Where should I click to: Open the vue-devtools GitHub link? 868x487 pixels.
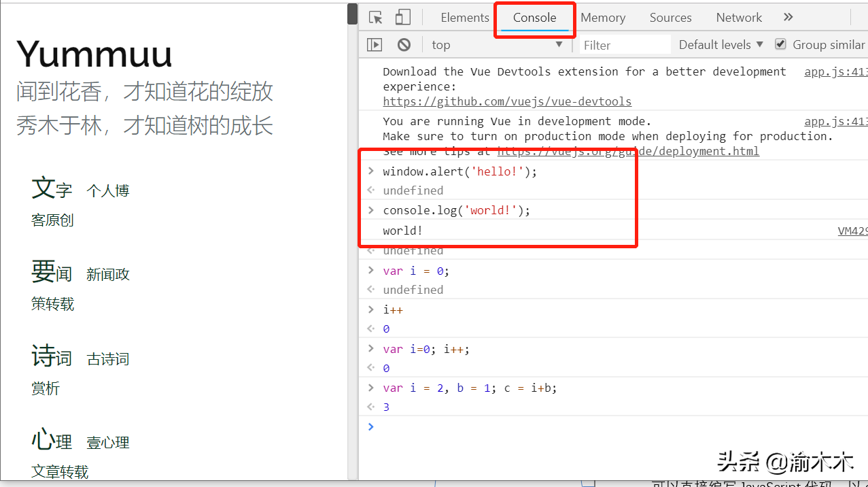coord(507,101)
